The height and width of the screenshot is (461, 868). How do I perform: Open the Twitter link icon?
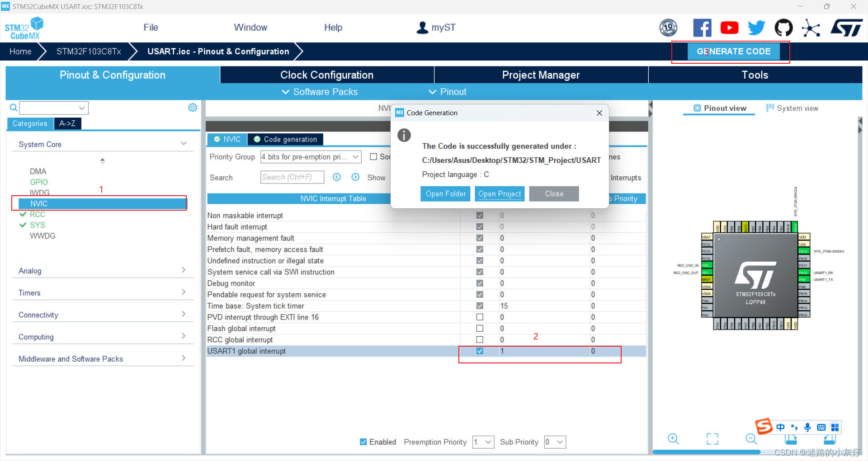click(x=756, y=28)
